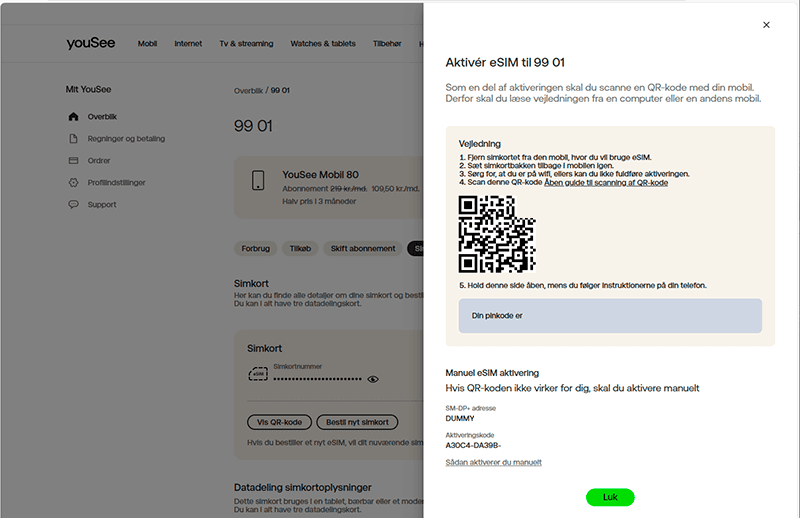Image resolution: width=800 pixels, height=518 pixels.
Task: Reveal SIM card number with eye icon
Action: [x=373, y=379]
